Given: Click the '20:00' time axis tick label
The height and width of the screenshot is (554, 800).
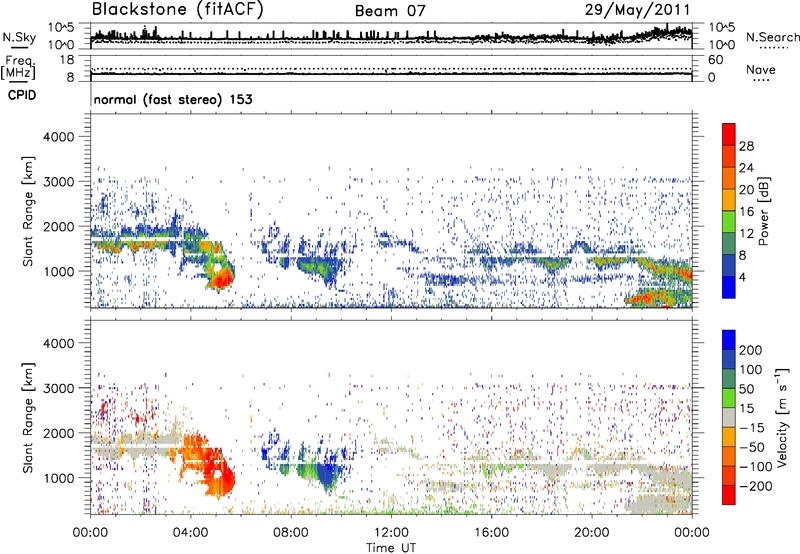Looking at the screenshot, I should [x=591, y=533].
